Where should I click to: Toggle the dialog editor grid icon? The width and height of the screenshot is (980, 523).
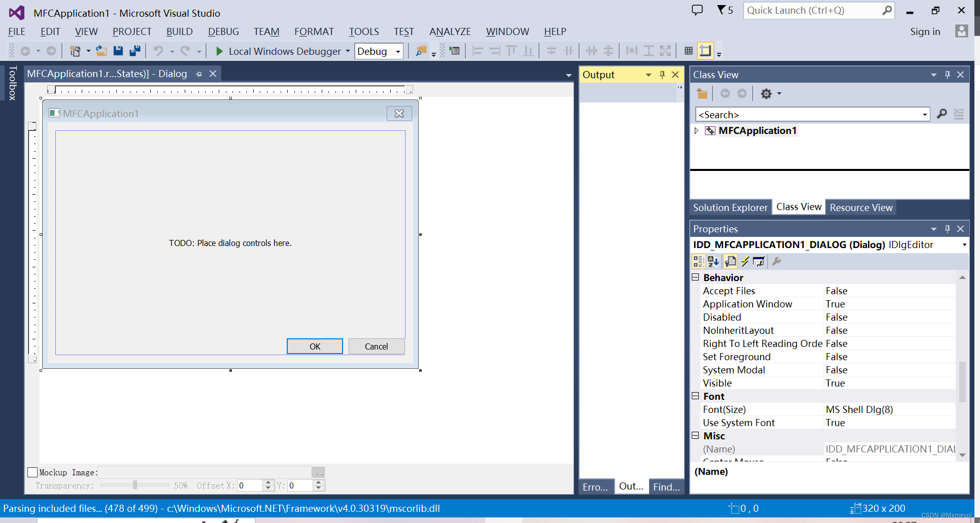coord(689,51)
